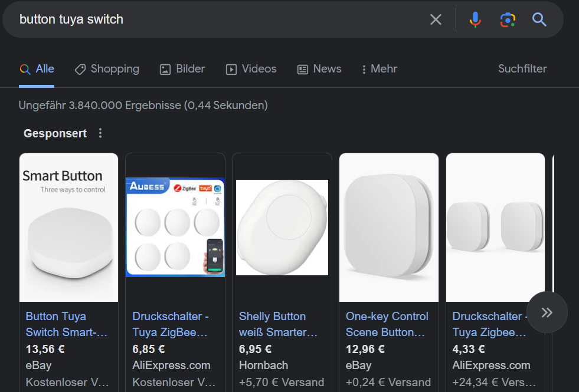Open the Shelly Button product image
The image size is (579, 392).
click(x=282, y=228)
